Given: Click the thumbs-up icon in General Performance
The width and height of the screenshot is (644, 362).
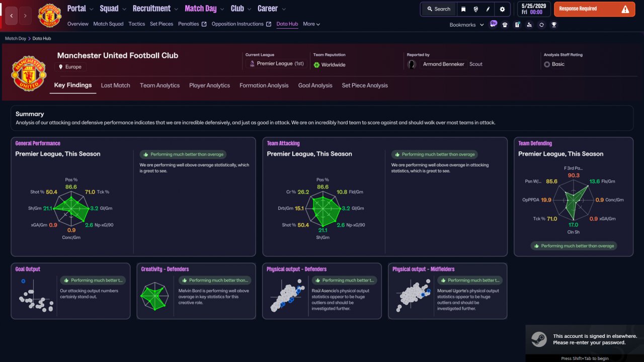Looking at the screenshot, I should (x=146, y=154).
